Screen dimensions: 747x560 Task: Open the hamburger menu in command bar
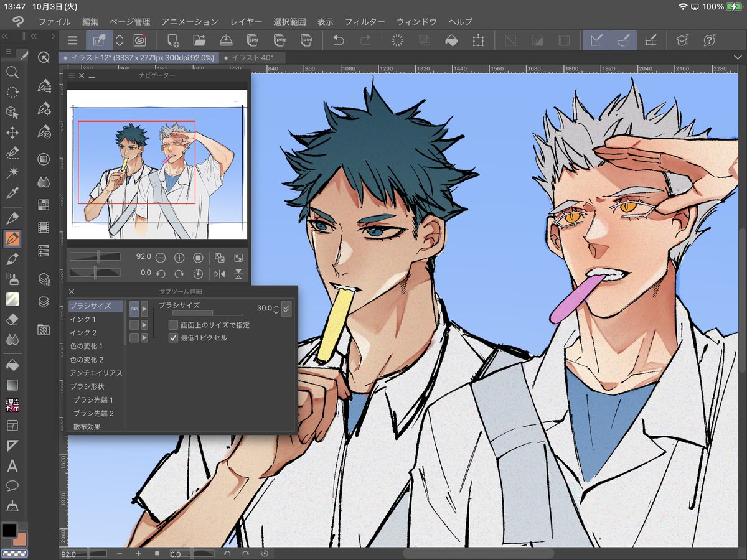[73, 40]
